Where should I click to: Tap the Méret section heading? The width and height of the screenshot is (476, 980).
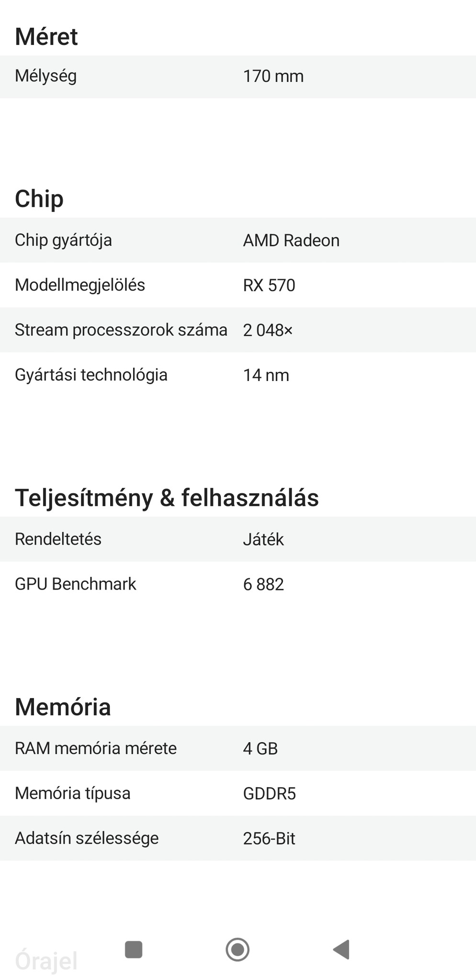coord(46,37)
